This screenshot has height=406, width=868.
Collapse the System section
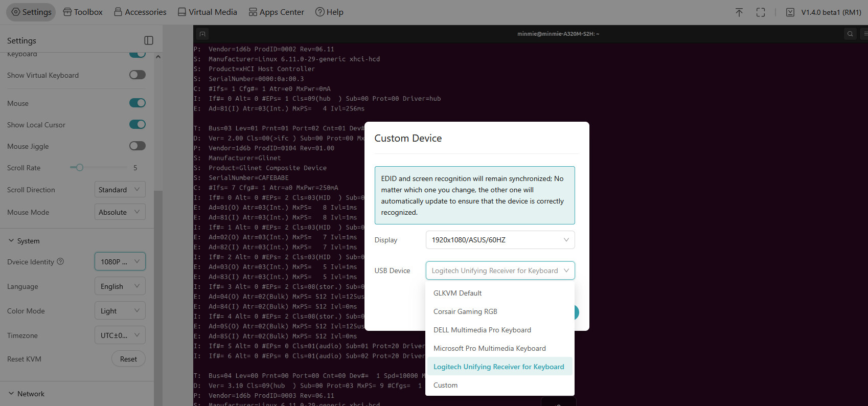point(11,241)
